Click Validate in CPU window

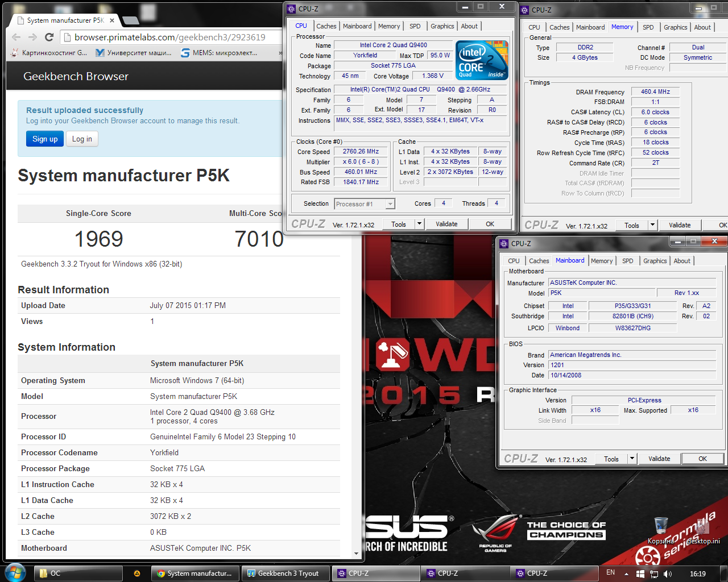point(446,224)
